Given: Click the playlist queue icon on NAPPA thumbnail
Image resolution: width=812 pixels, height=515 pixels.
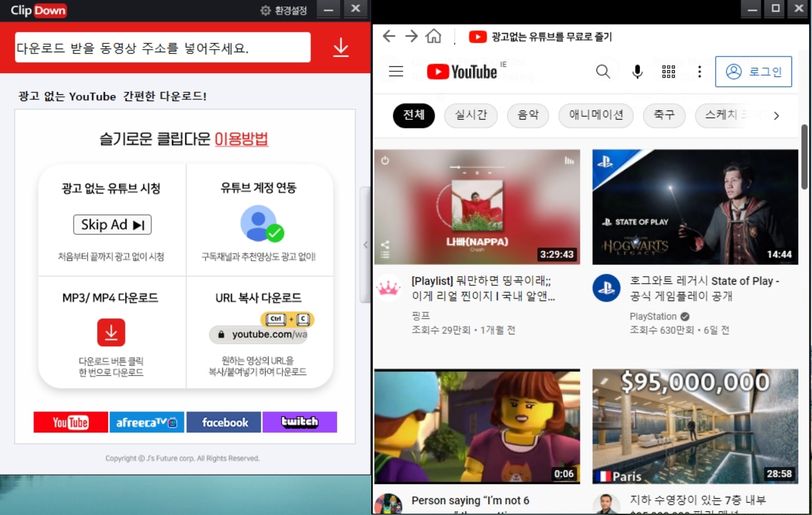Looking at the screenshot, I should pos(384,255).
